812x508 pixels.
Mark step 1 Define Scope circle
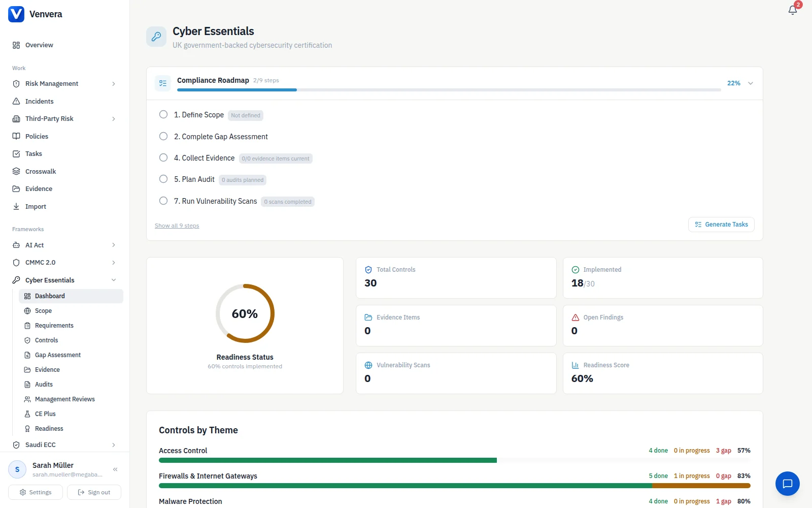163,114
